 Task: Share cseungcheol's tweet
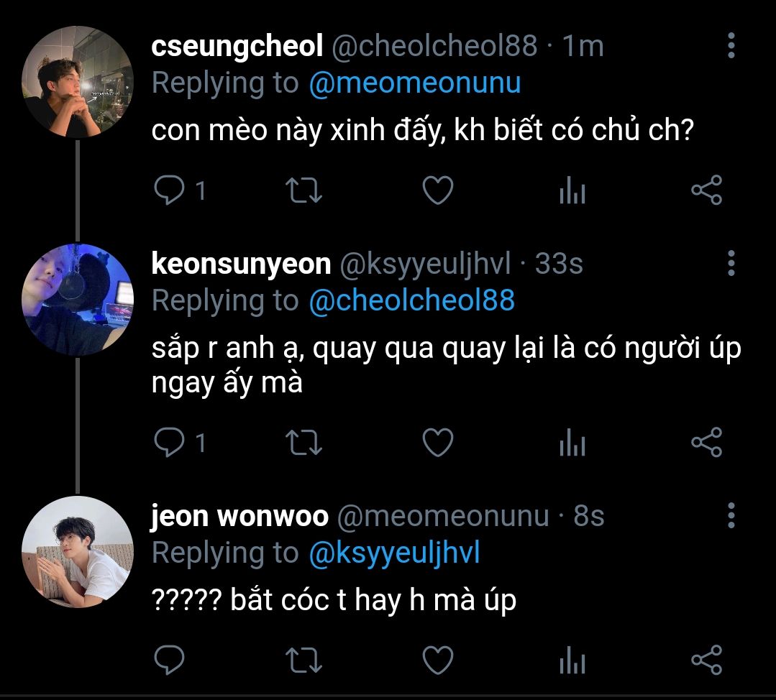706,190
